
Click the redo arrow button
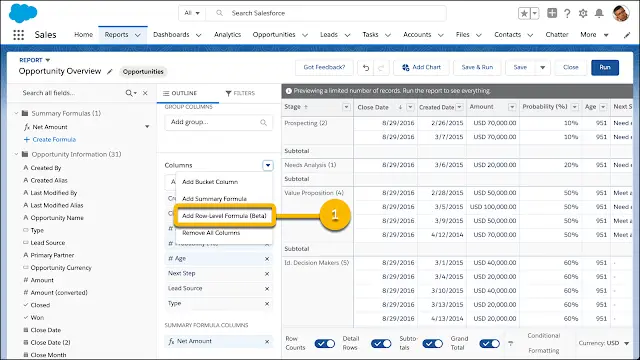pyautogui.click(x=381, y=68)
